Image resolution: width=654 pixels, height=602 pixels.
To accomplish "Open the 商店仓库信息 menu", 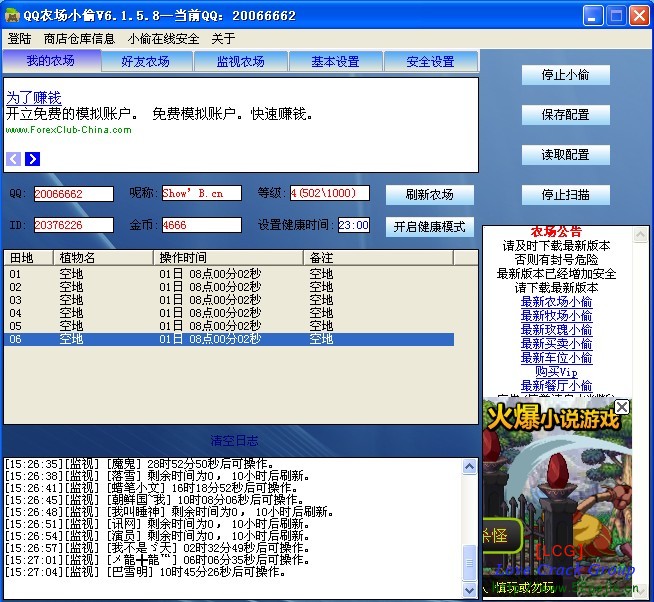I will 79,39.
